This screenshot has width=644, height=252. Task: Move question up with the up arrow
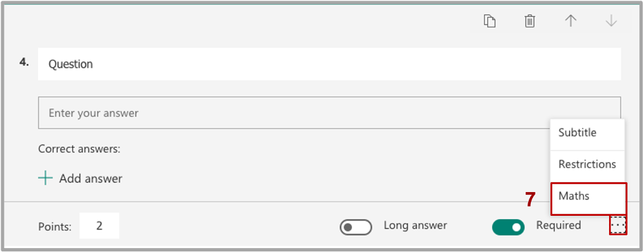(x=570, y=21)
